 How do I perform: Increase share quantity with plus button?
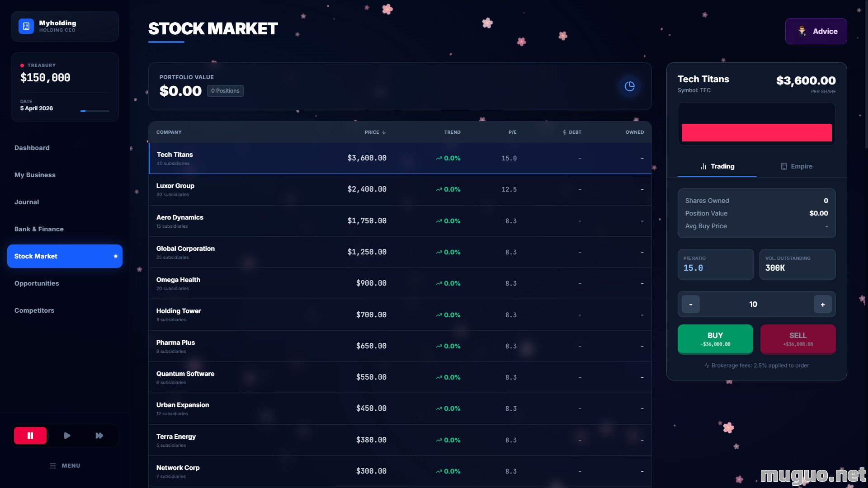pos(823,305)
